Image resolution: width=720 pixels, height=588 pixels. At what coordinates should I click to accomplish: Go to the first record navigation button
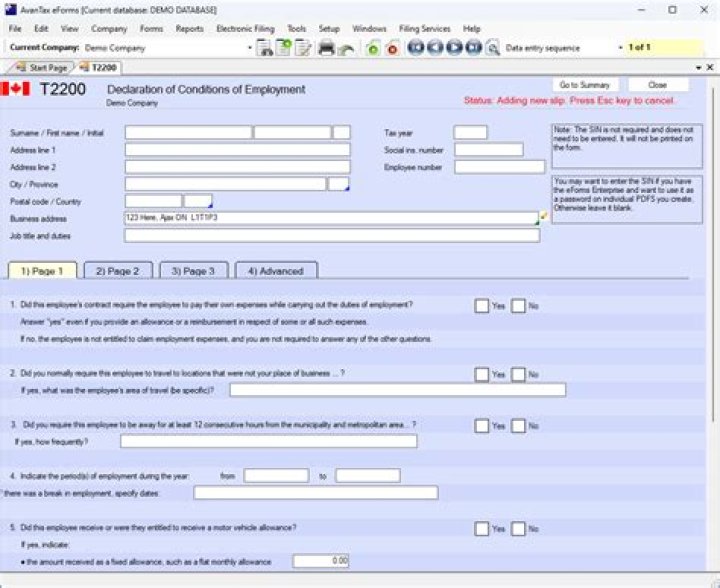click(416, 48)
